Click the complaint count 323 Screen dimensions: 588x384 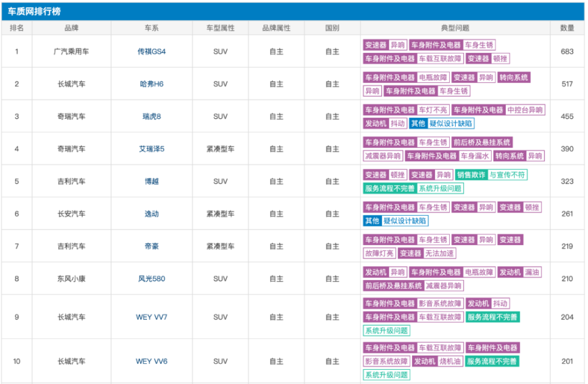tap(567, 181)
